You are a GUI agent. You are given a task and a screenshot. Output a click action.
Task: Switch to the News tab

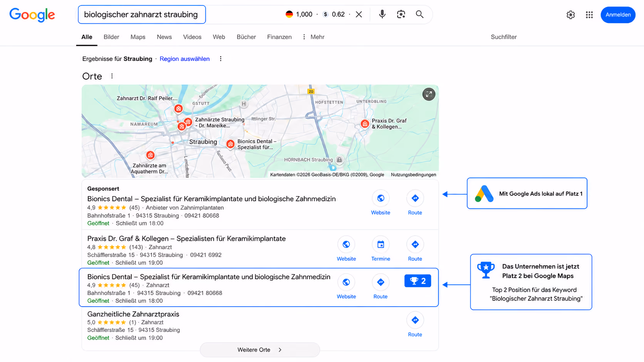pyautogui.click(x=164, y=37)
